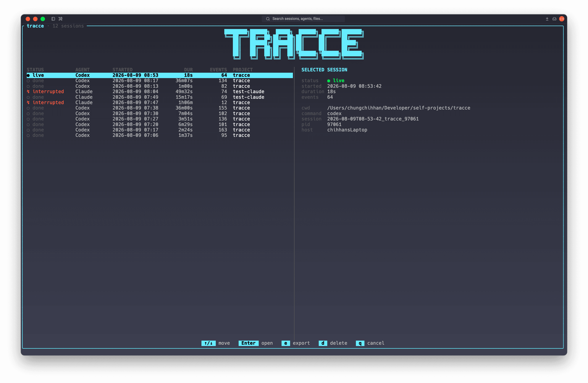Click the q cancel key hint

click(x=370, y=343)
